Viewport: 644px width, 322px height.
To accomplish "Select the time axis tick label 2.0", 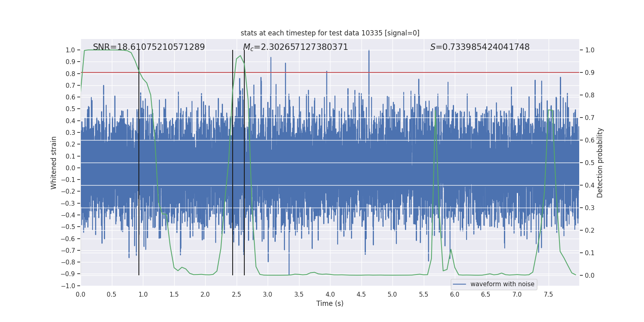I will coord(205,294).
